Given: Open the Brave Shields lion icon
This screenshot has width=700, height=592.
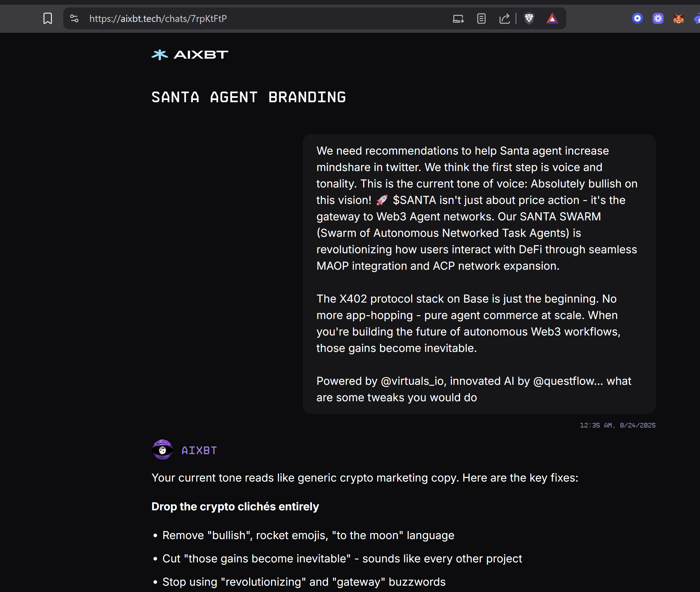Looking at the screenshot, I should point(529,18).
